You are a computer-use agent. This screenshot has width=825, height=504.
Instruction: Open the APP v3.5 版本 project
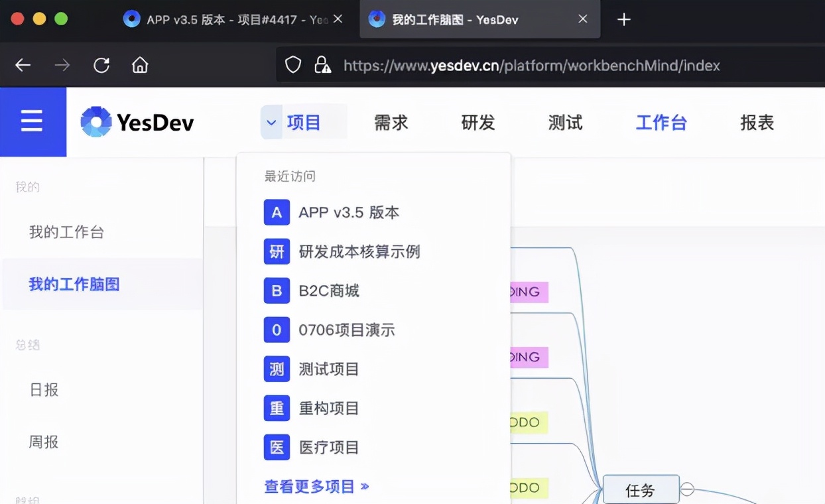[348, 213]
